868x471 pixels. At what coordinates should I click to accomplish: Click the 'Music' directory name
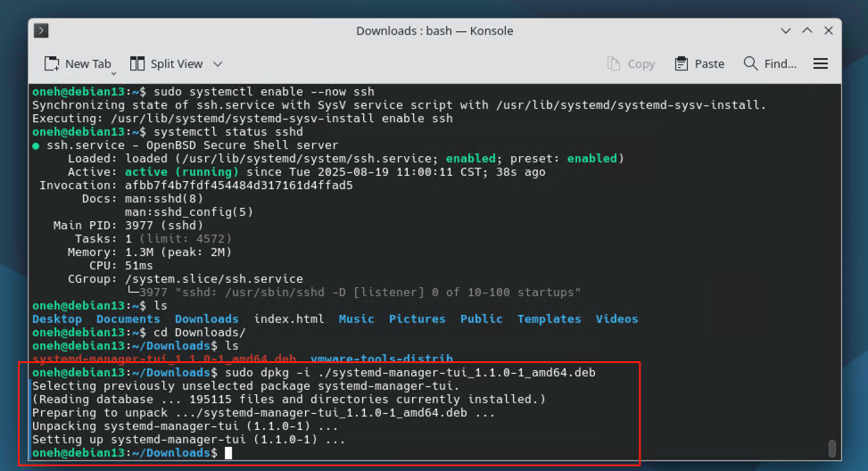pos(357,318)
